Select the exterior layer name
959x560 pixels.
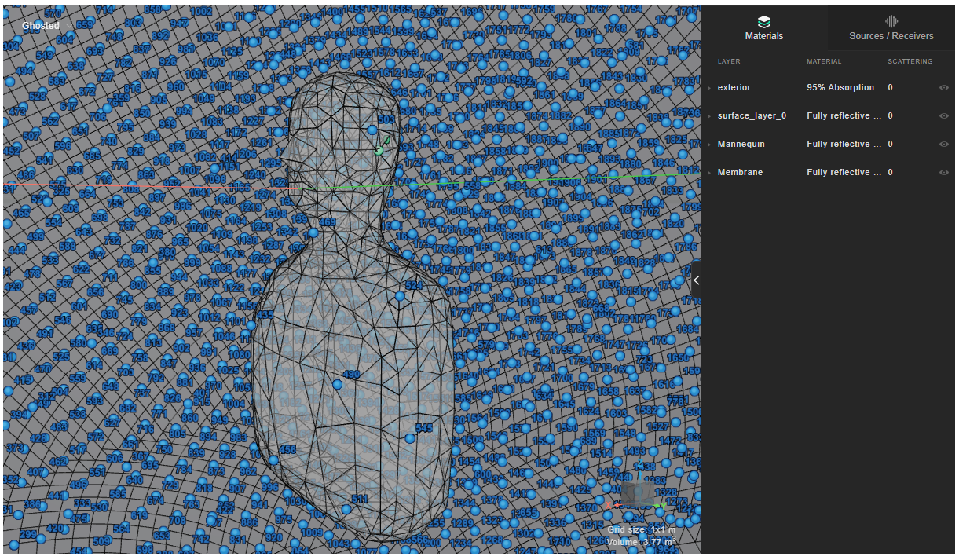tap(734, 88)
